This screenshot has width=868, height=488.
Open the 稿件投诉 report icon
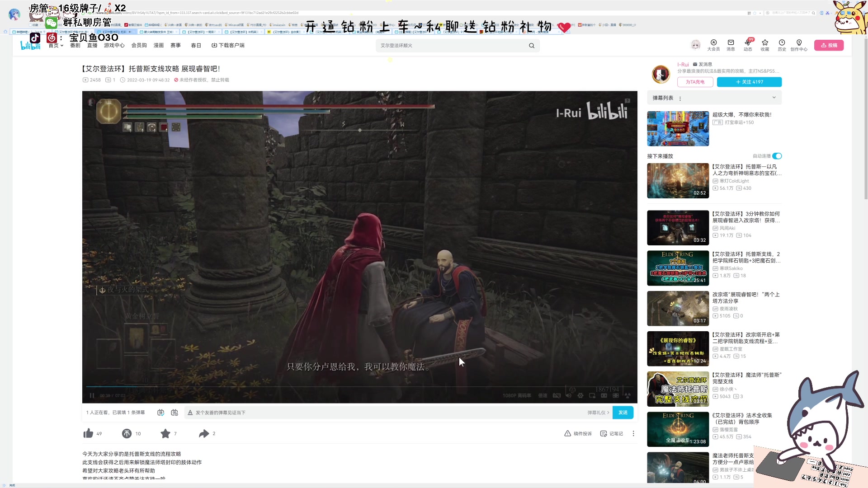click(x=568, y=433)
